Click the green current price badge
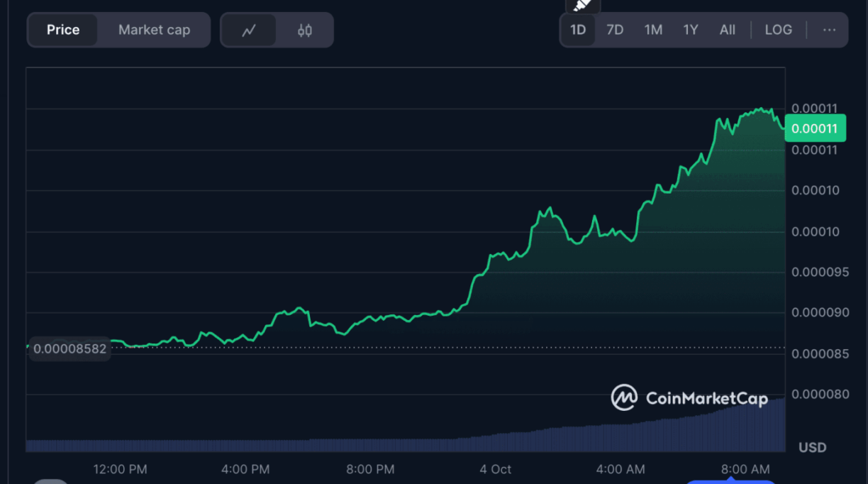 tap(815, 128)
